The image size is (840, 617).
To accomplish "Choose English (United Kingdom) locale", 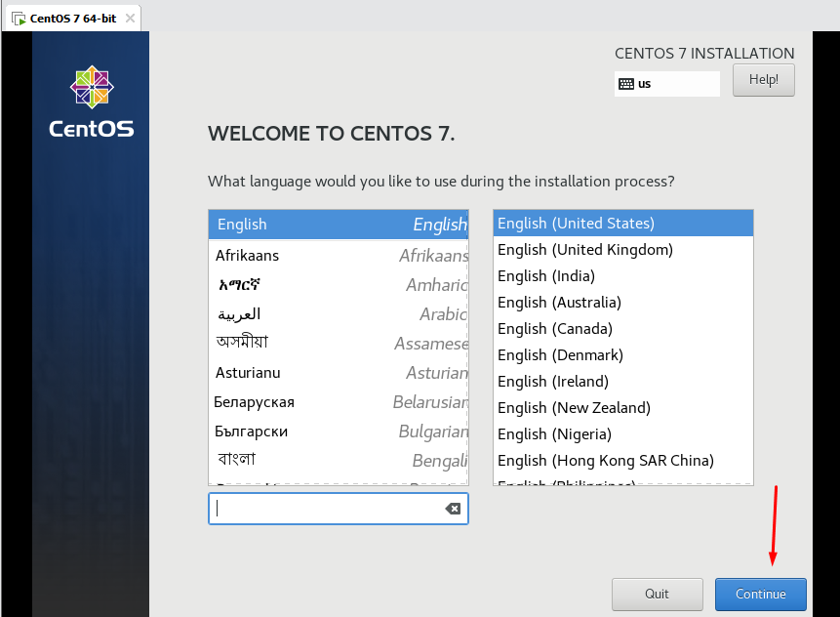I will (623, 249).
